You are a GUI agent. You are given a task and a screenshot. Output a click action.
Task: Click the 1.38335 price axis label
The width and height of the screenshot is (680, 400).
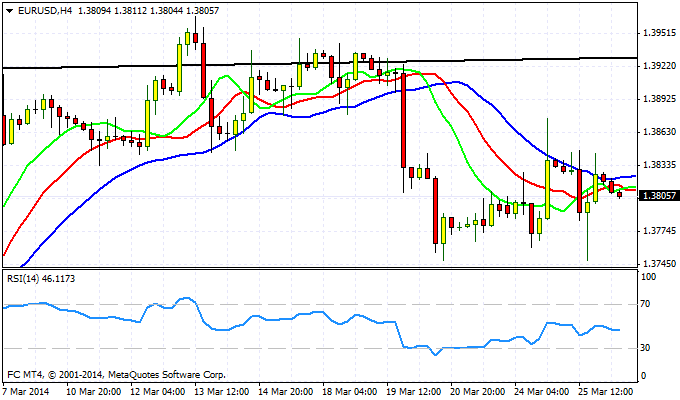[x=659, y=165]
